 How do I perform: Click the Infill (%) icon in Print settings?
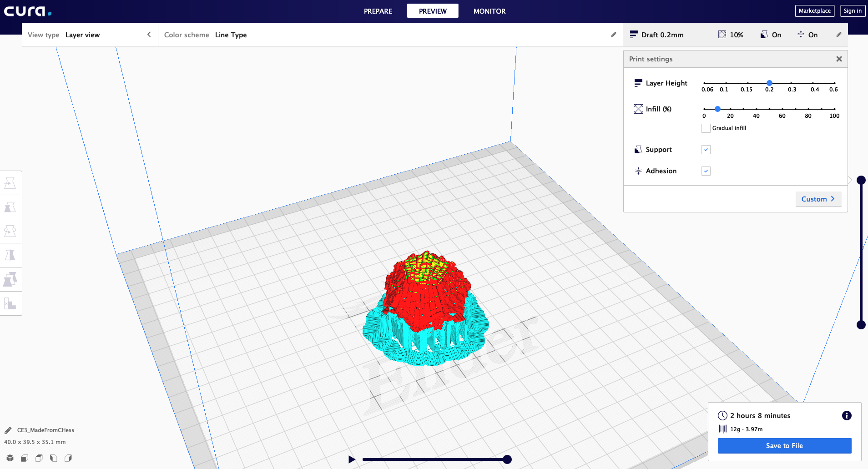point(638,109)
